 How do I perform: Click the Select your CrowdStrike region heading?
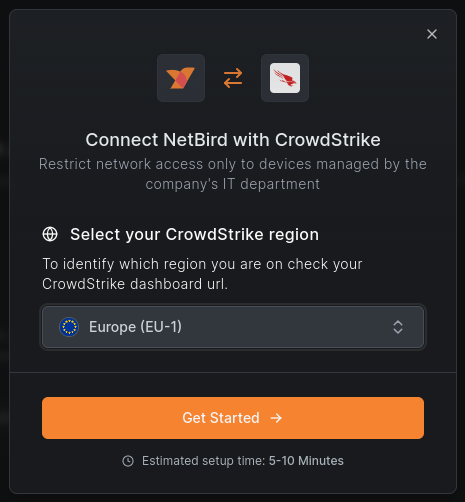(194, 234)
